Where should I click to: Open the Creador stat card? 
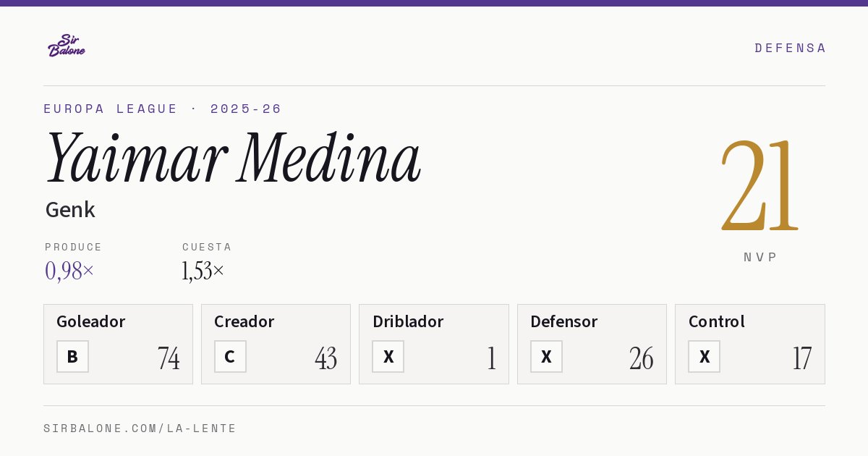[x=276, y=344]
